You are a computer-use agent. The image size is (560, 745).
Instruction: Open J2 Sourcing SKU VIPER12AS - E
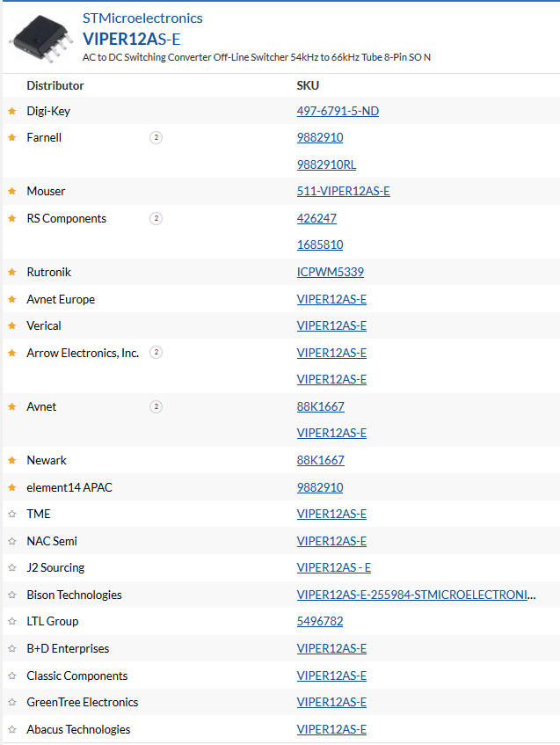point(334,568)
